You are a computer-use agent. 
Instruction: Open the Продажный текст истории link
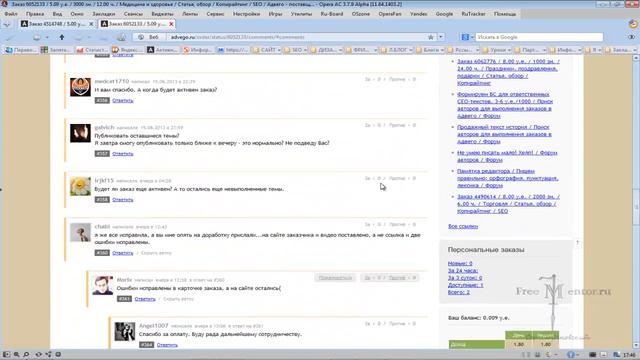pos(504,134)
